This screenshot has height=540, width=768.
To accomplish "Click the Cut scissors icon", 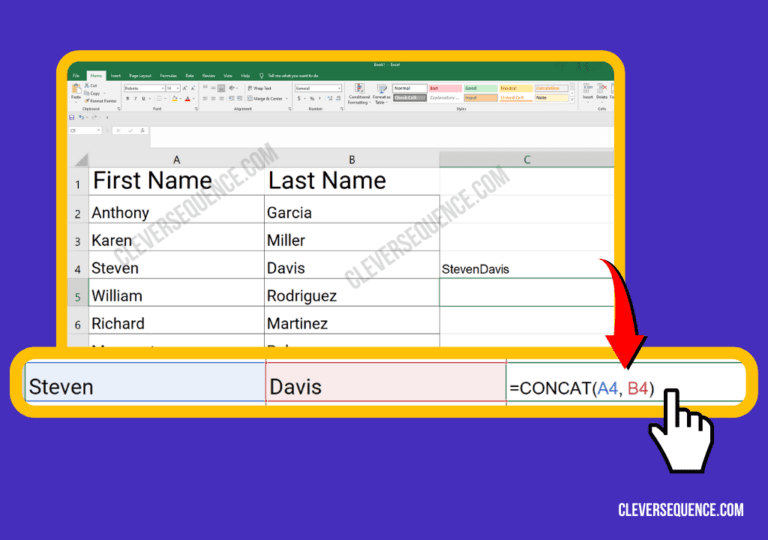I will (87, 85).
